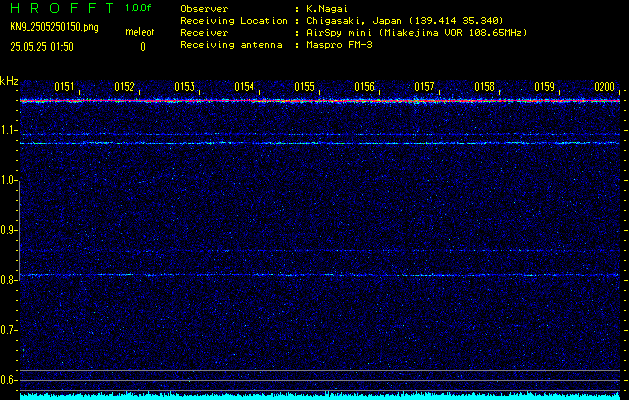Screen dimensions: 629x400
Task: Click the 0156 time marker
Action: coord(364,87)
